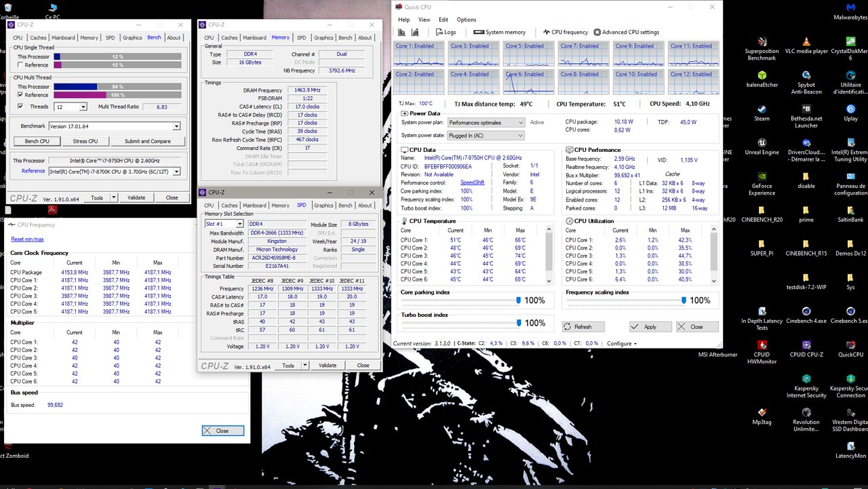Switch to Caches tab in CPU-Z Memory window

(230, 38)
